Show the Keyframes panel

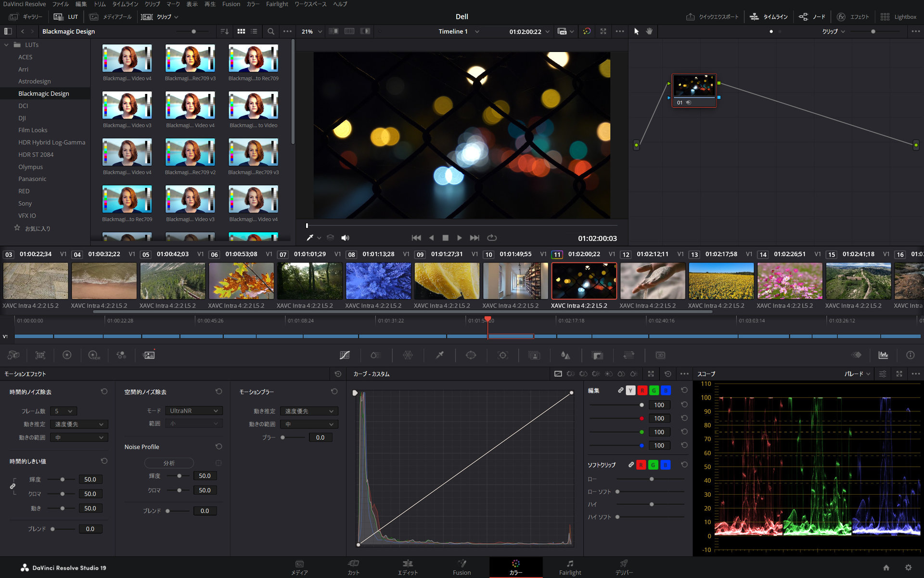(x=857, y=355)
